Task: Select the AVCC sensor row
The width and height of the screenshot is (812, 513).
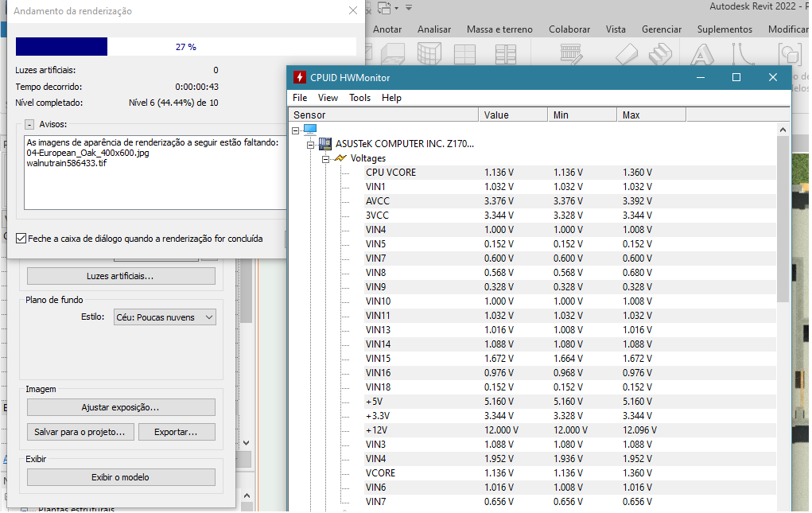Action: (569, 201)
